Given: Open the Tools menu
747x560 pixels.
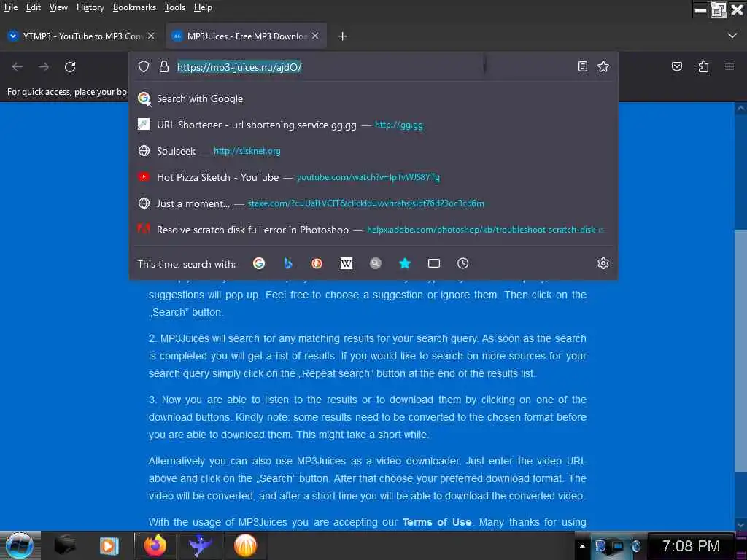Looking at the screenshot, I should coord(175,7).
